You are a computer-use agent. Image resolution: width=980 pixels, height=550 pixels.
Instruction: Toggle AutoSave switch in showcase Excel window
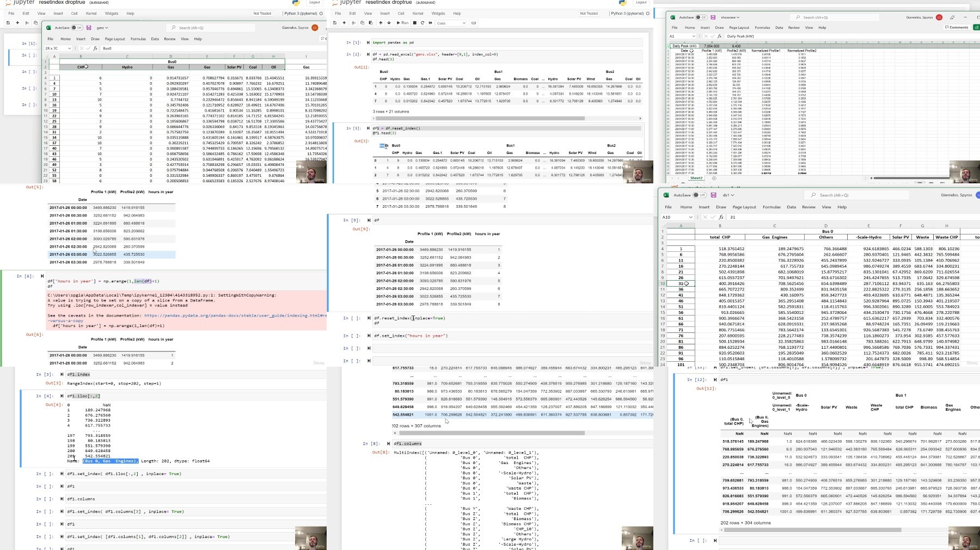click(x=701, y=17)
